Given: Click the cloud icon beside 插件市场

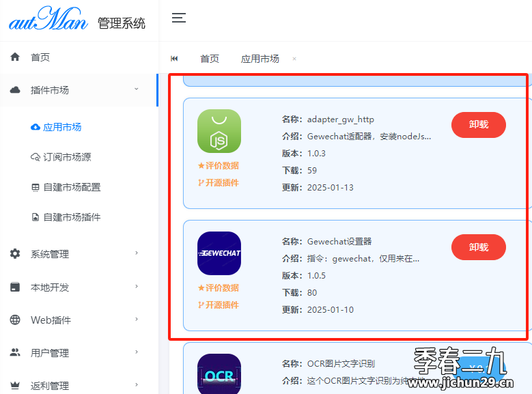Looking at the screenshot, I should (x=15, y=90).
